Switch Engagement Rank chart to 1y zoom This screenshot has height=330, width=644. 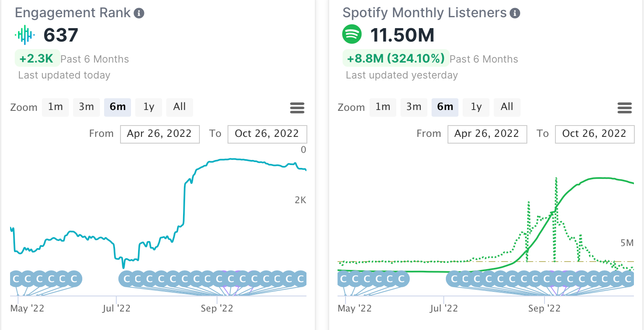click(149, 107)
